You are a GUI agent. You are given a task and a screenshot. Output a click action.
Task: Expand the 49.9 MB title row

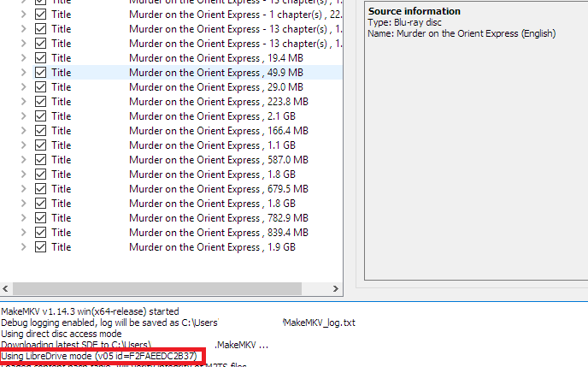point(24,73)
